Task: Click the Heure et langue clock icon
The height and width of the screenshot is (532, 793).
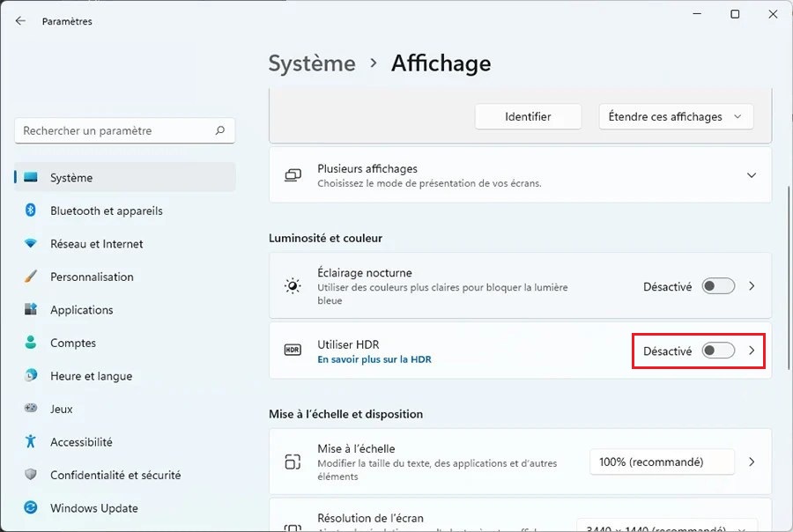Action: tap(31, 375)
